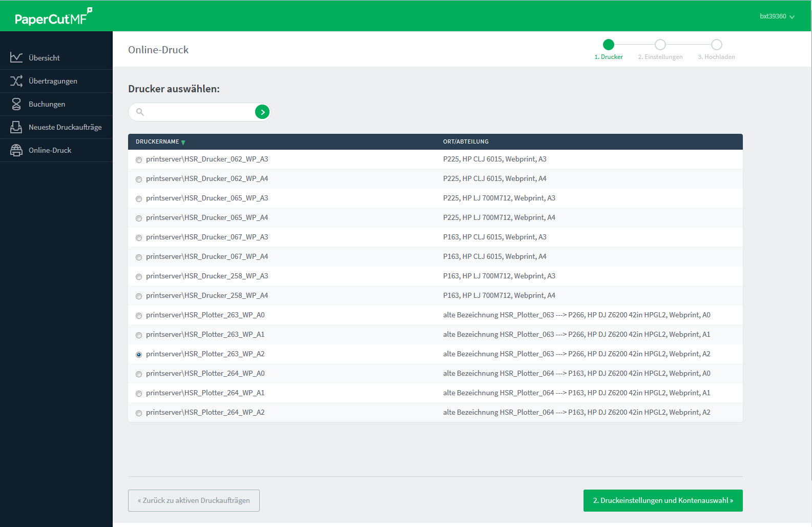Click the Übersicht chart icon

pyautogui.click(x=16, y=57)
